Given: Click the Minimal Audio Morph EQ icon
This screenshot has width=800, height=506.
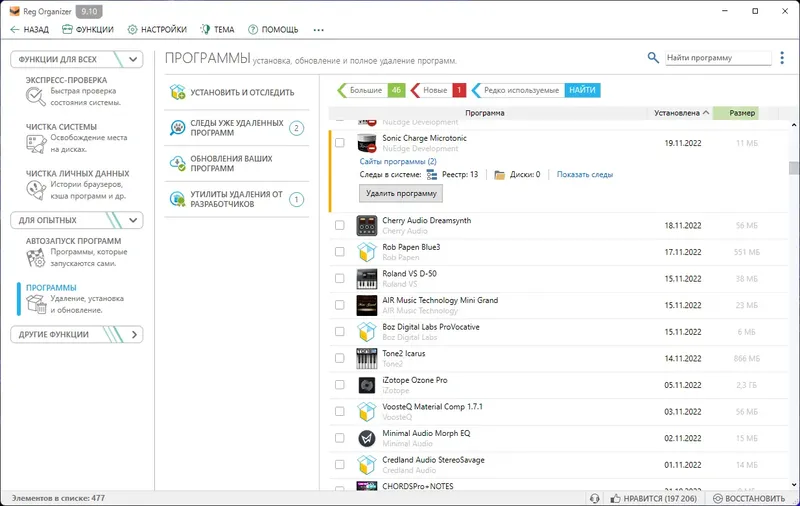Looking at the screenshot, I should (x=367, y=438).
